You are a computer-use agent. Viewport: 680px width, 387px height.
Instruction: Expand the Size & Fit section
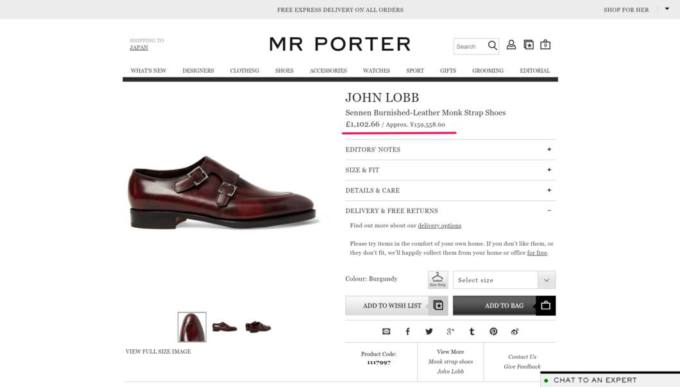pyautogui.click(x=450, y=170)
